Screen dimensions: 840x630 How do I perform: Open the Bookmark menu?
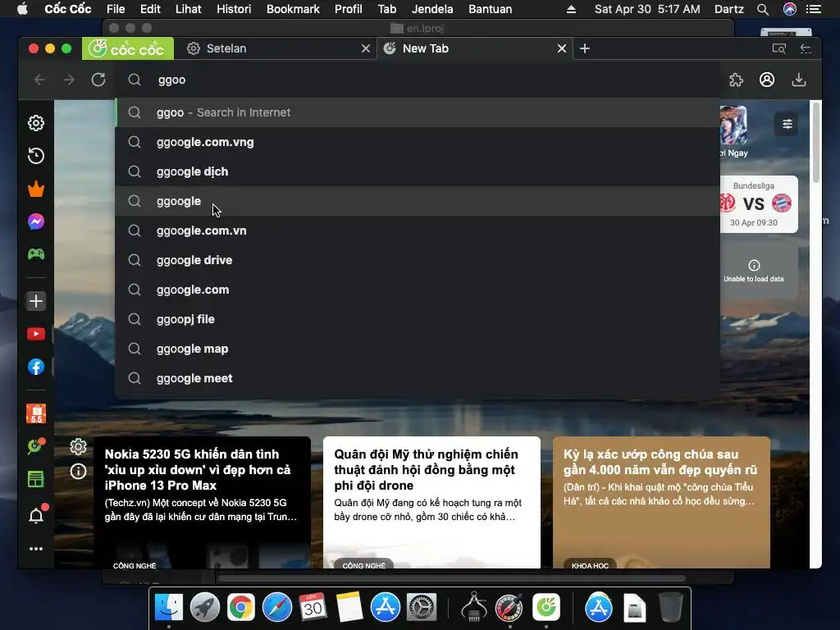293,9
